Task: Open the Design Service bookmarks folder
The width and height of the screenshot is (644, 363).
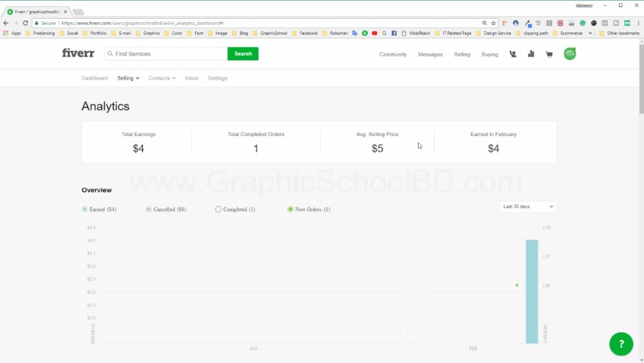Action: pos(494,33)
